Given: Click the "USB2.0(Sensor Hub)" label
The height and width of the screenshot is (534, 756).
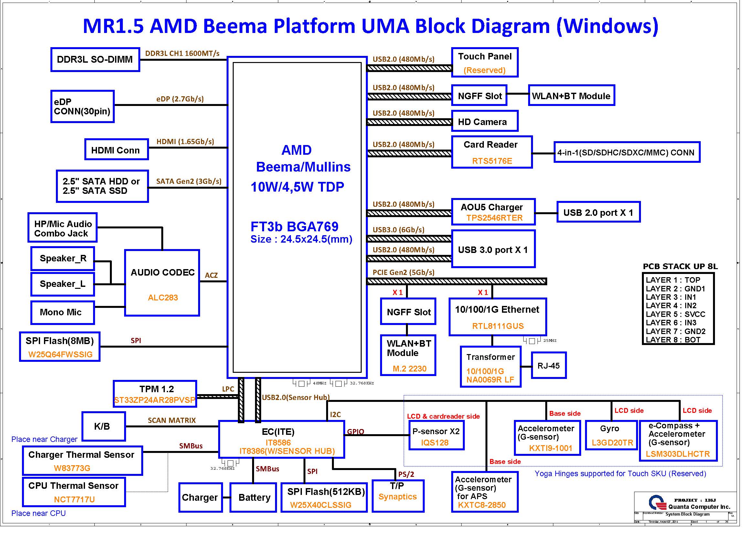Looking at the screenshot, I should tap(296, 397).
